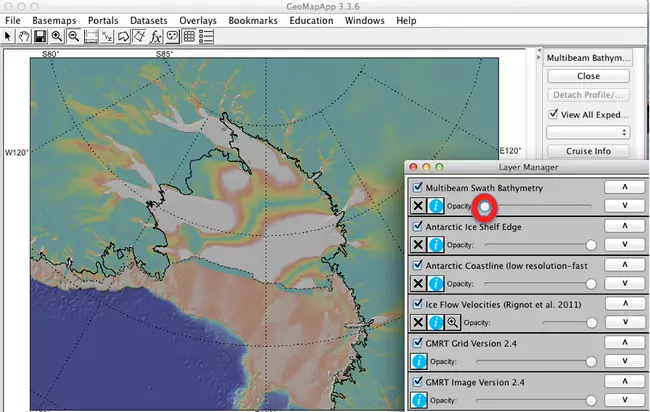Screen dimensions: 650x412
Task: Select the zoom in magnifier tool
Action: tap(57, 37)
